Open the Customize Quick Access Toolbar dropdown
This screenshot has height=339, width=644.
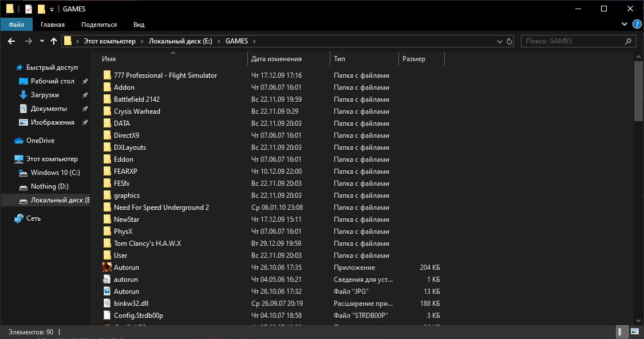52,9
